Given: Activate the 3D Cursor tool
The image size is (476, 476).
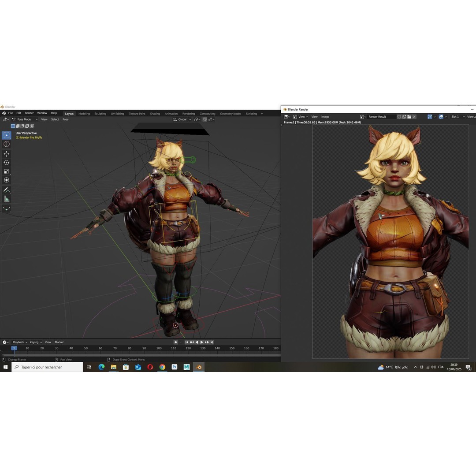Looking at the screenshot, I should tap(6, 144).
